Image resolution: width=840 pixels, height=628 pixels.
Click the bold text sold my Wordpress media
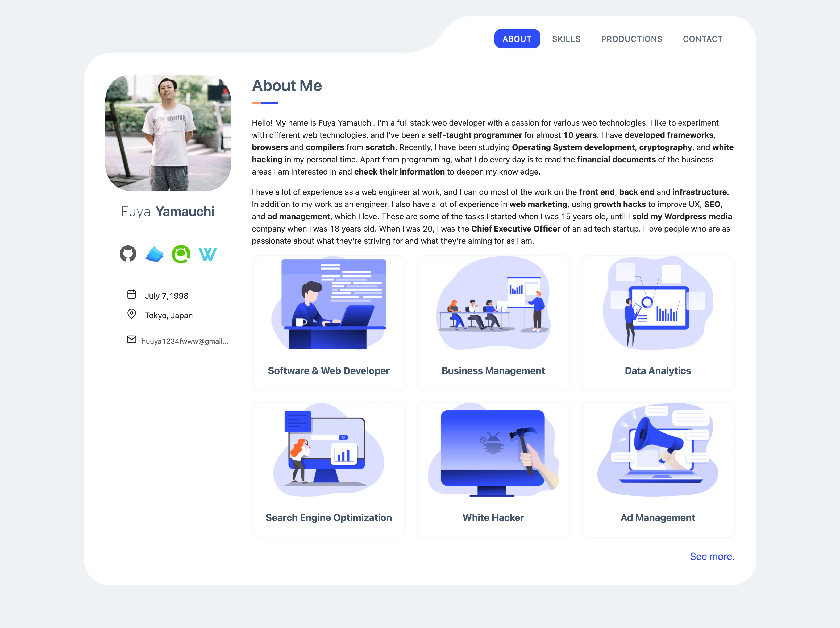point(682,217)
